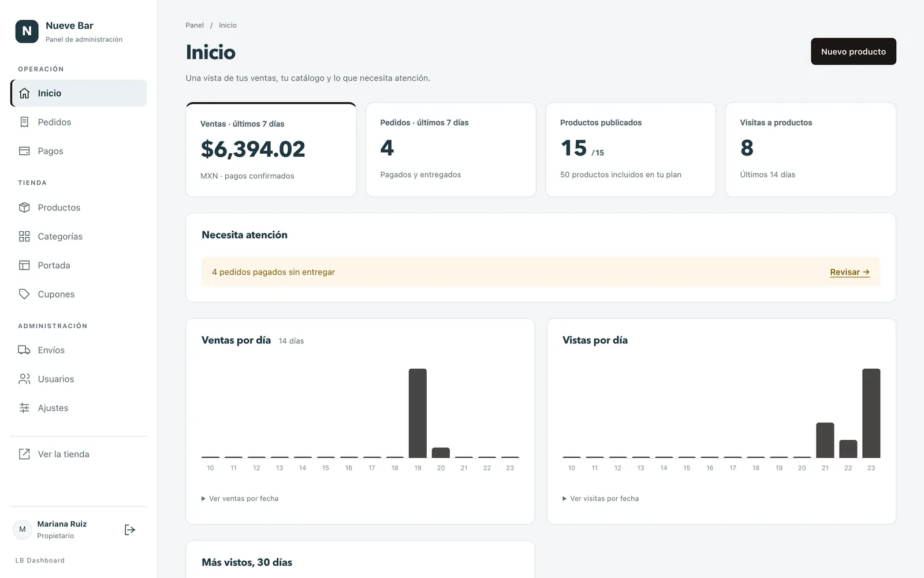Image resolution: width=924 pixels, height=578 pixels.
Task: Click the Nuevo producto button
Action: [x=853, y=51]
